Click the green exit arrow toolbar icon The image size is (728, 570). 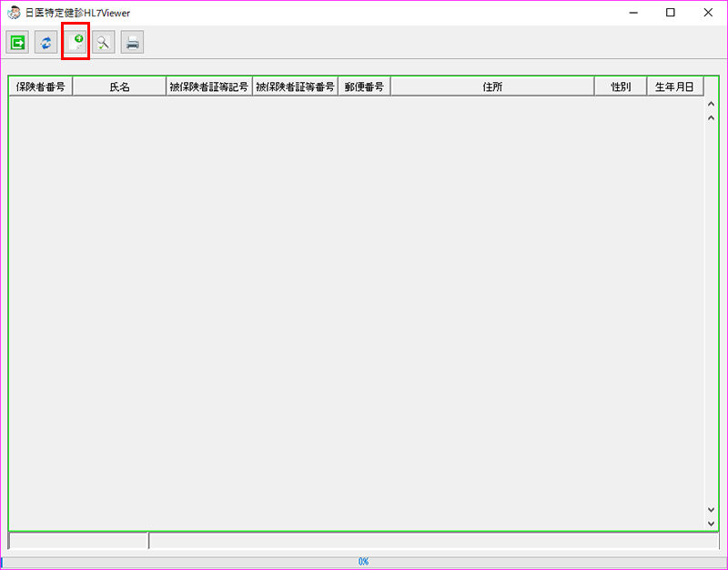pos(17,42)
